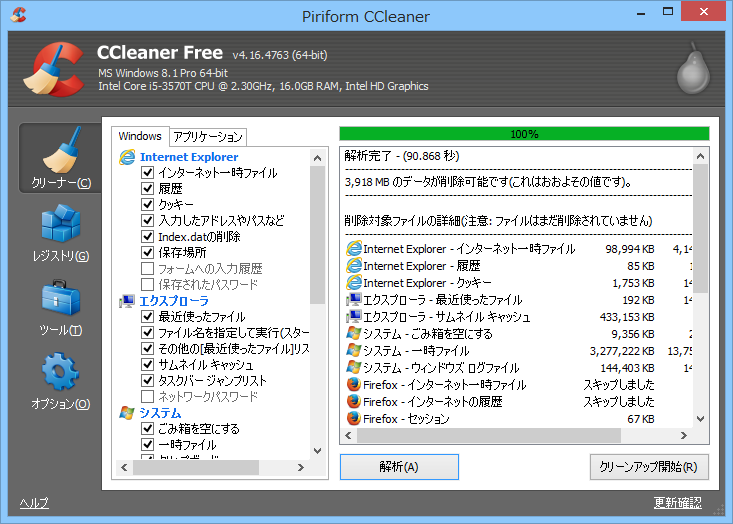
Task: Select システム heading in tree
Action: 160,413
